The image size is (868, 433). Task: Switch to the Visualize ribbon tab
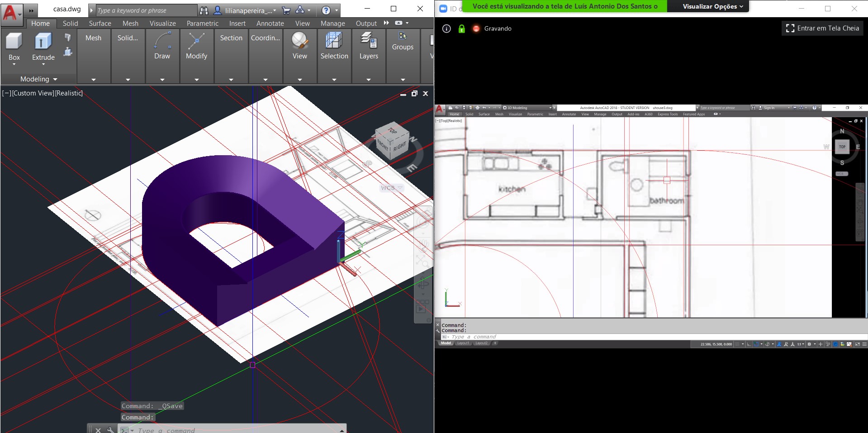click(x=162, y=23)
